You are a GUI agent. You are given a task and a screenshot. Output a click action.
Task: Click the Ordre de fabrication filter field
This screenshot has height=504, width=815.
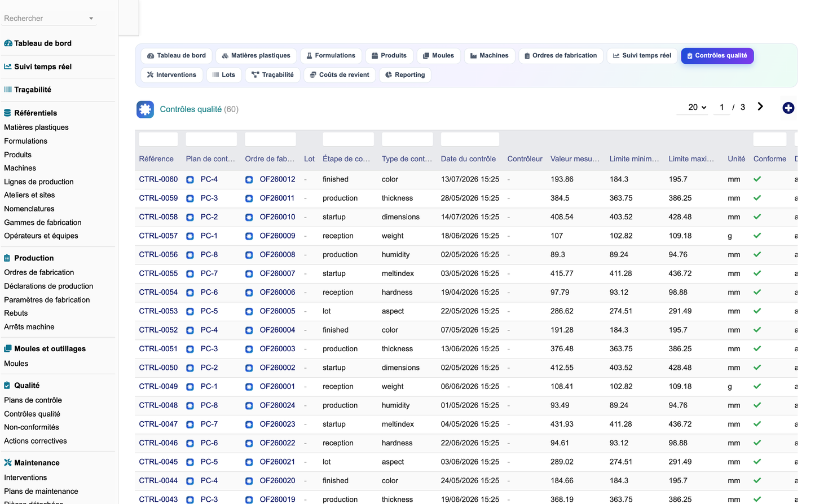point(270,139)
